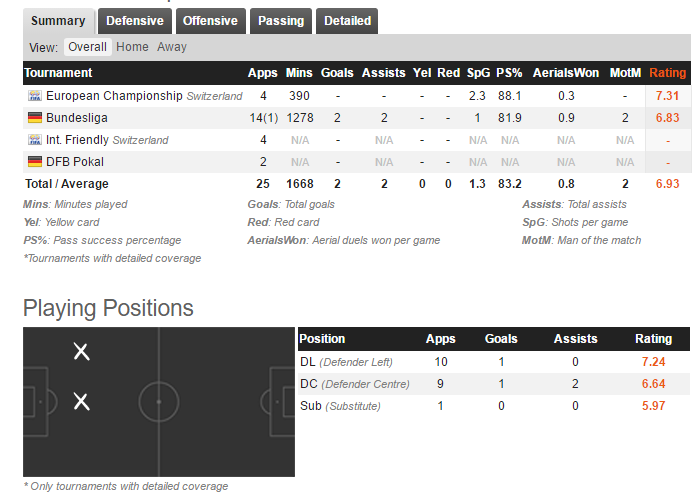The image size is (696, 503).
Task: Click the Defender Left X marker on pitch
Action: coord(82,352)
